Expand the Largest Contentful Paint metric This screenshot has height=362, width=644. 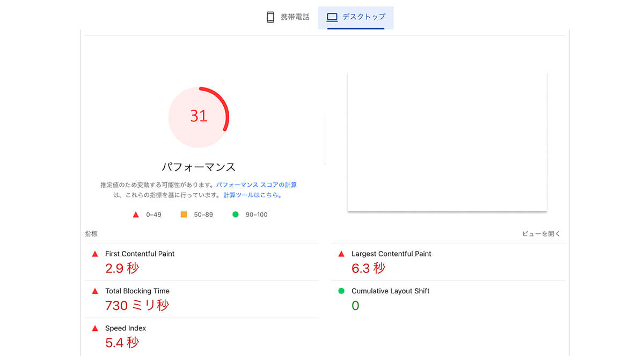pyautogui.click(x=391, y=254)
